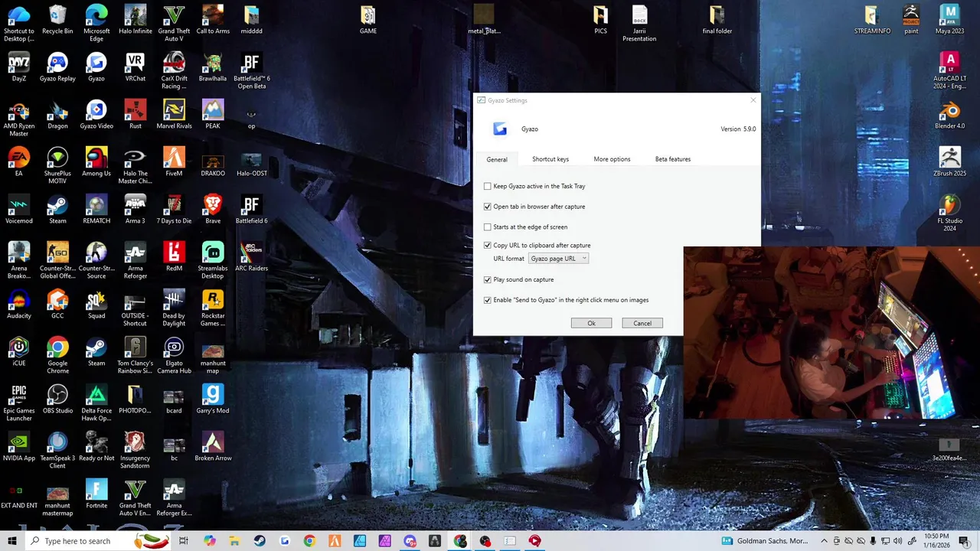Select the VRChat desktop icon

tap(135, 67)
